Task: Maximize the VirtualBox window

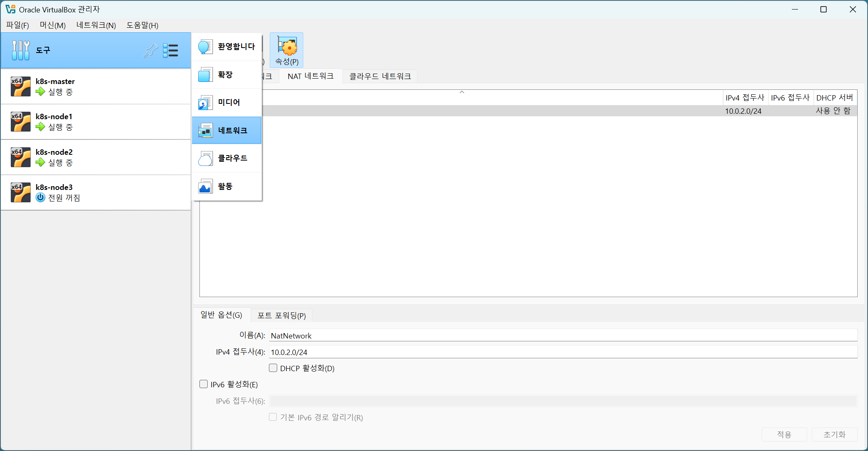Action: pyautogui.click(x=823, y=9)
